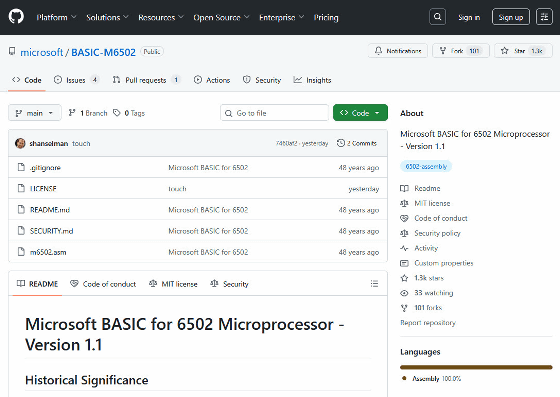
Task: Open Security policy in About sidebar
Action: 430,233
